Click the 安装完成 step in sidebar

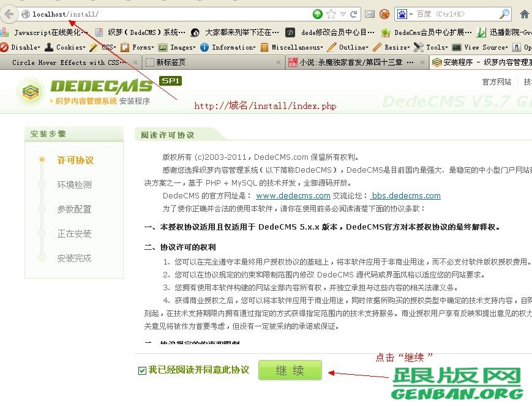(x=74, y=258)
